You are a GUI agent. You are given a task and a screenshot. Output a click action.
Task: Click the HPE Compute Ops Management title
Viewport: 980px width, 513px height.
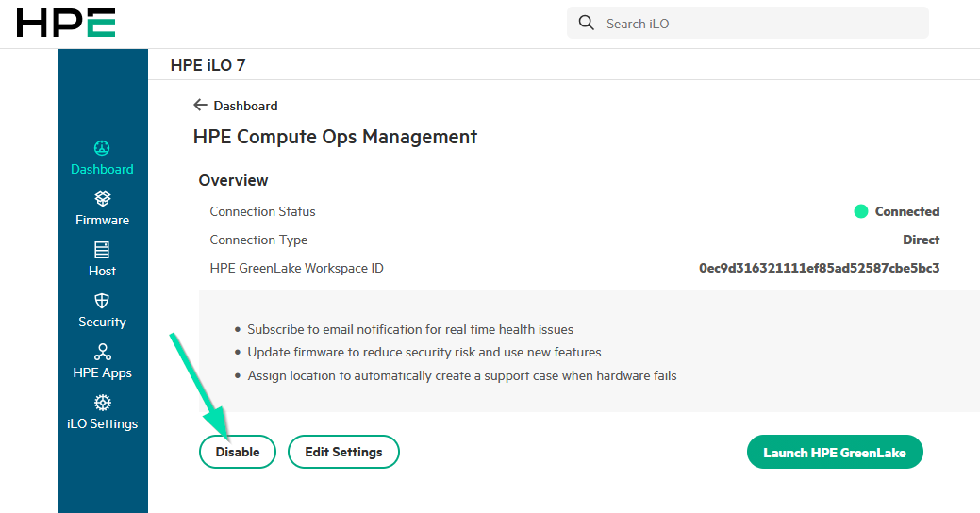click(335, 137)
